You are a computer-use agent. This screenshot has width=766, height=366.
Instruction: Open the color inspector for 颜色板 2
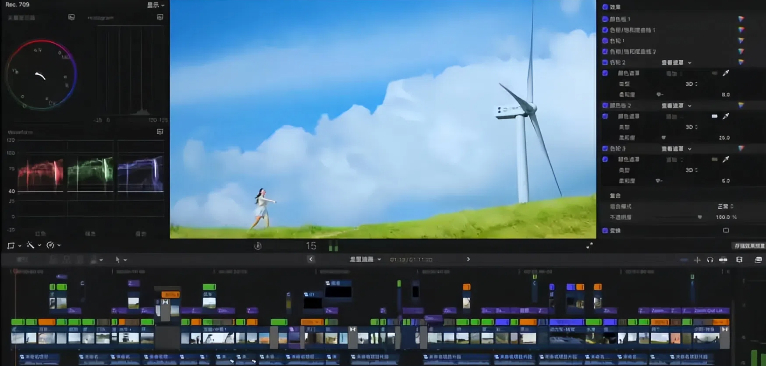741,105
